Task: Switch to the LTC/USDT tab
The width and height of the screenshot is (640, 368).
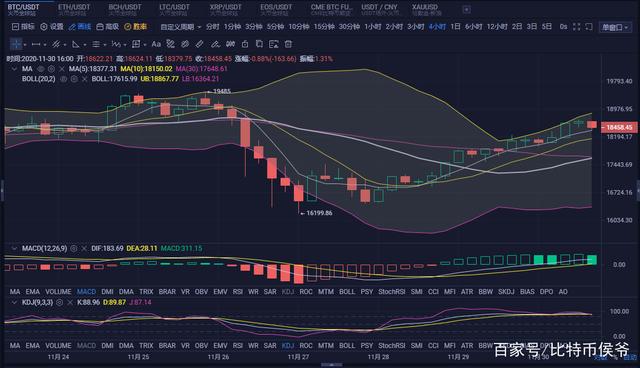Action: (174, 9)
